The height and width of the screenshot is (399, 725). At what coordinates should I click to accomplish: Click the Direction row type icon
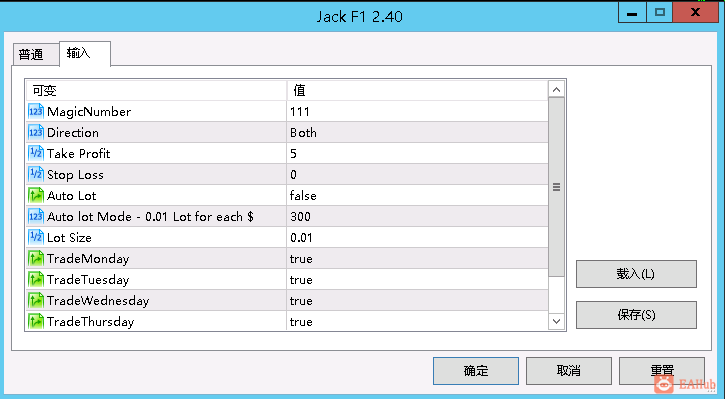[x=36, y=133]
